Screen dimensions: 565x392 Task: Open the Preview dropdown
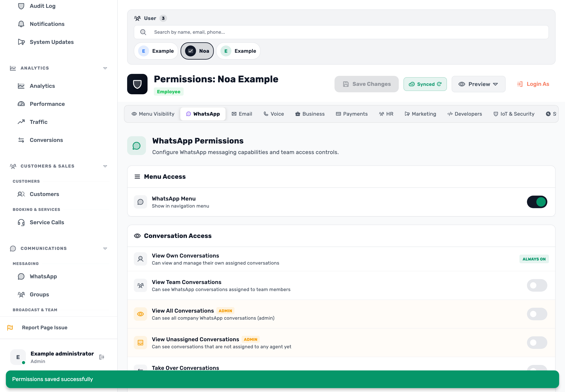(x=478, y=84)
